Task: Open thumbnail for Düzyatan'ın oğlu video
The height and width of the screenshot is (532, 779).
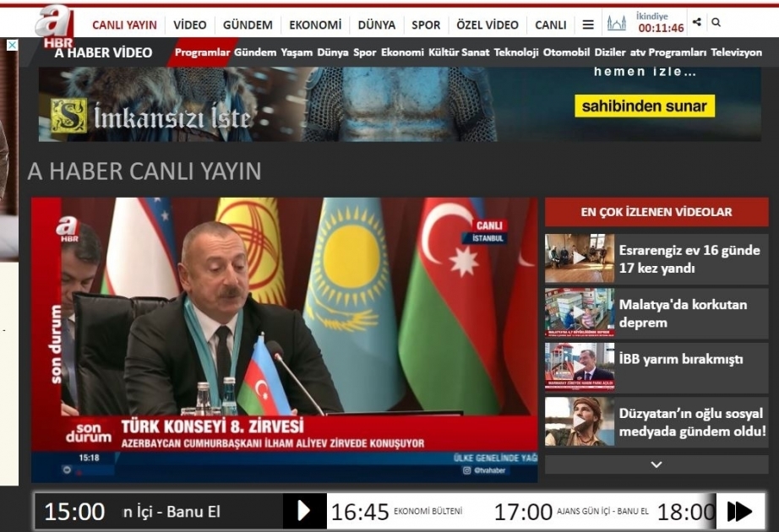Action: (580, 421)
